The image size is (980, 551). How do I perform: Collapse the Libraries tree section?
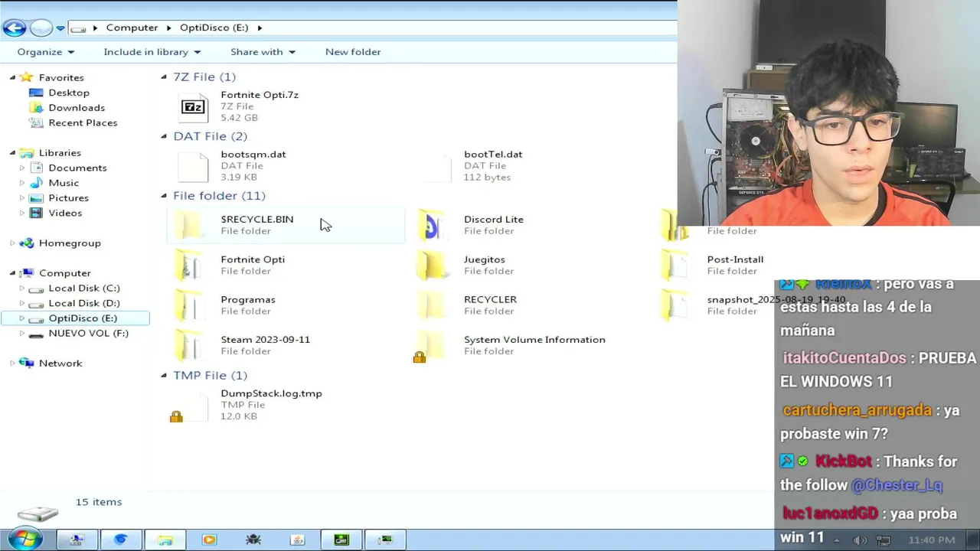12,153
